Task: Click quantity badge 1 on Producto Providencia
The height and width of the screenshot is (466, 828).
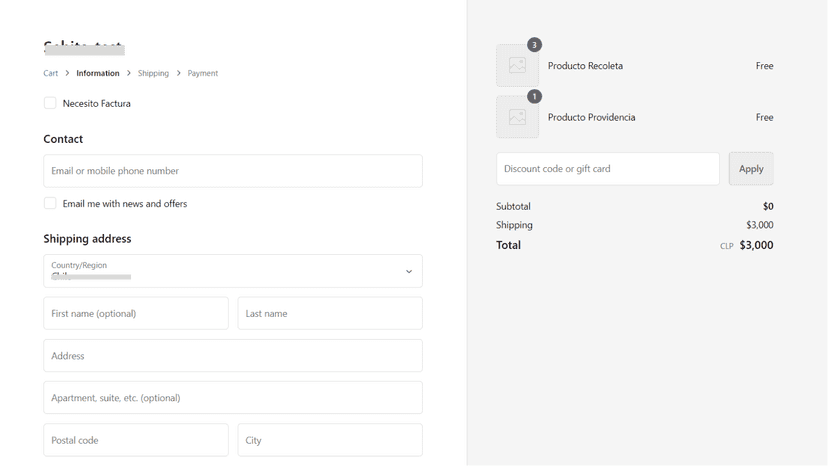Action: [x=534, y=97]
